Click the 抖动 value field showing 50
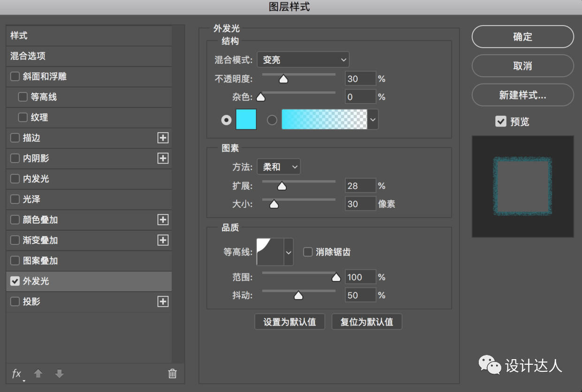 [x=360, y=295]
